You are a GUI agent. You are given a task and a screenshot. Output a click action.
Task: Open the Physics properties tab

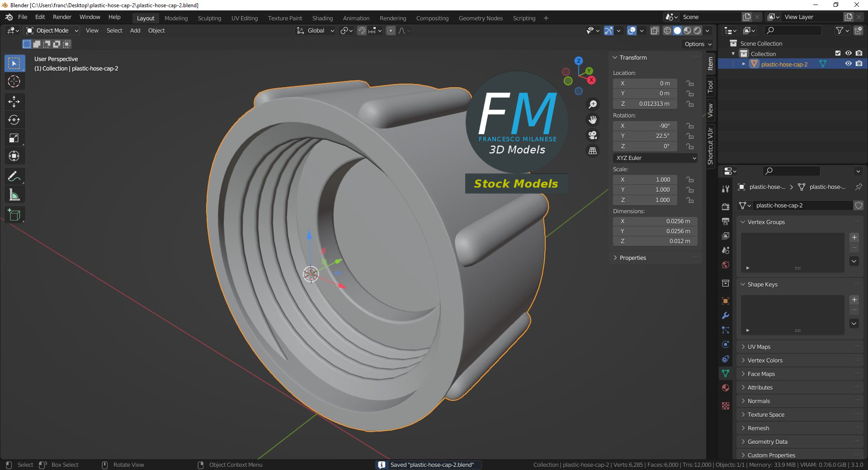[726, 344]
